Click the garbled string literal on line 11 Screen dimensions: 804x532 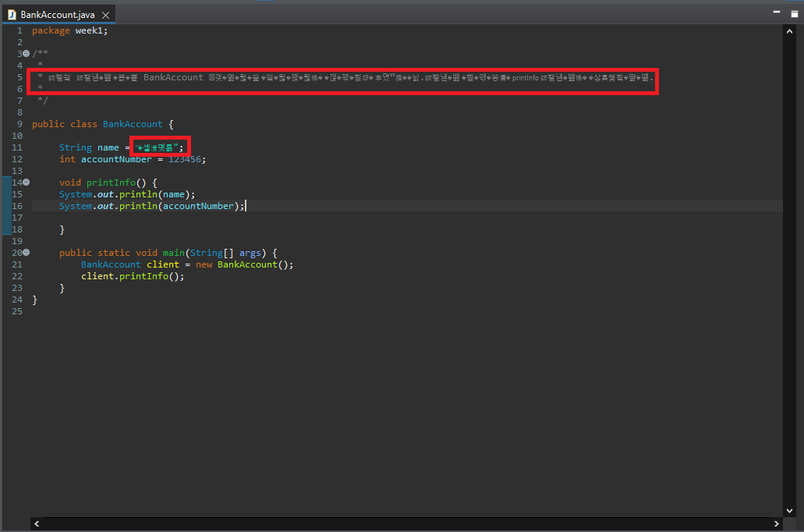click(157, 147)
